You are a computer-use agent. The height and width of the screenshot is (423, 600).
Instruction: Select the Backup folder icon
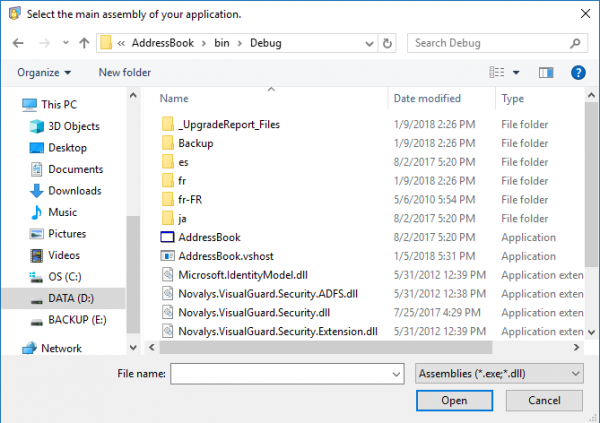click(168, 143)
